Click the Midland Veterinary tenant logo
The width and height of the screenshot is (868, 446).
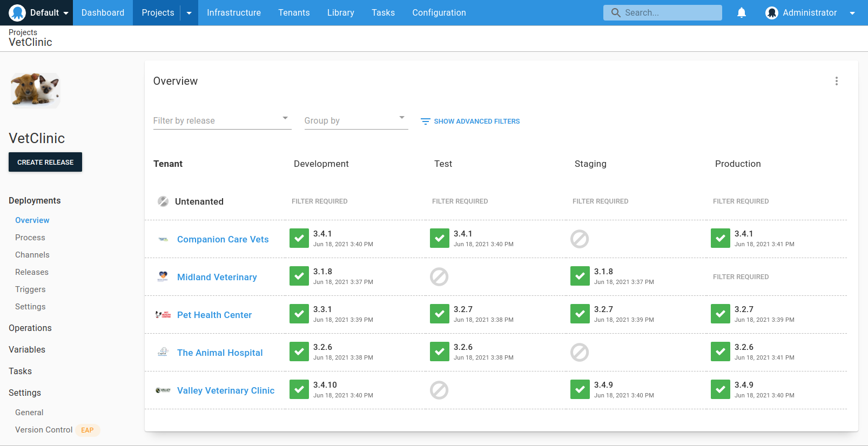163,276
